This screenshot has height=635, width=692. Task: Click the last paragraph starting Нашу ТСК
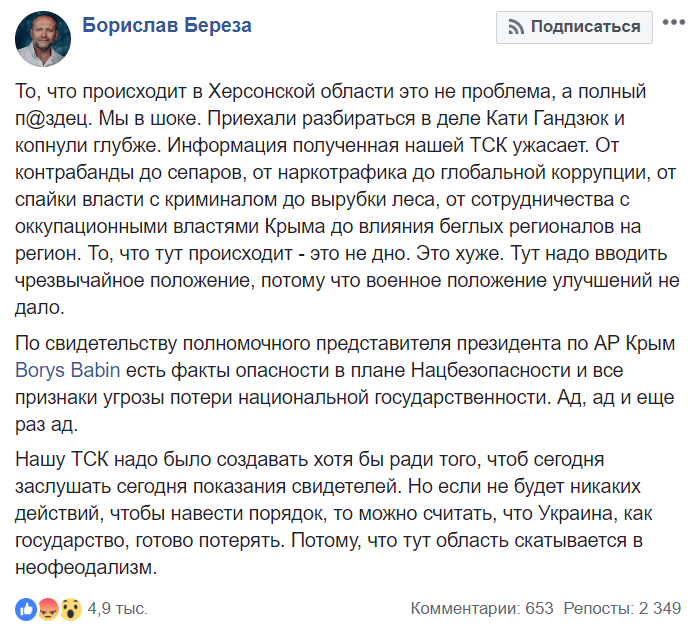(x=334, y=513)
